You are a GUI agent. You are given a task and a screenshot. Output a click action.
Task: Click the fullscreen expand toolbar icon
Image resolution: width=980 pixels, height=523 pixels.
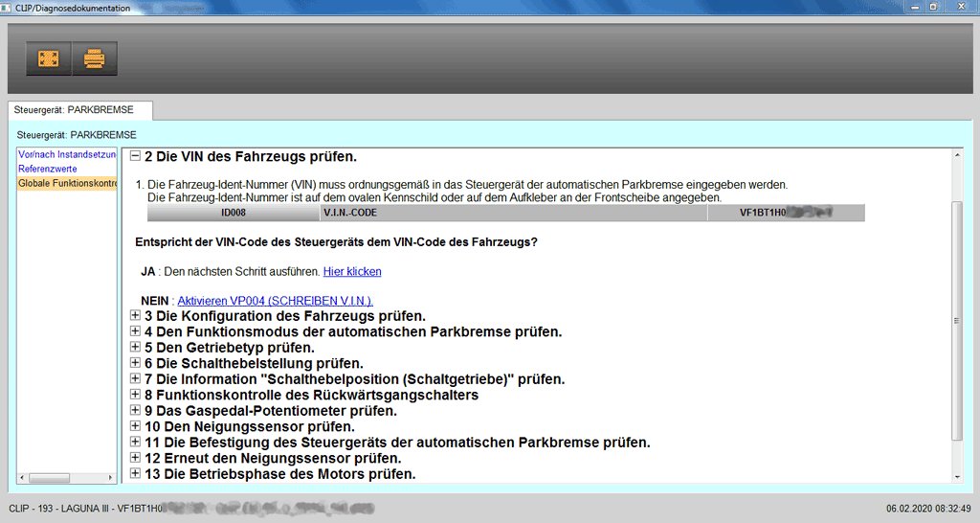point(48,59)
